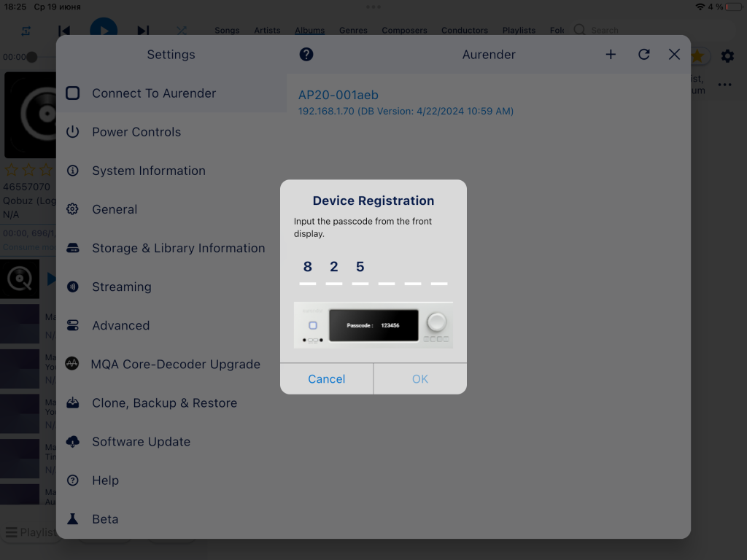The image size is (747, 560).
Task: Switch to the Playlists tab
Action: (519, 30)
